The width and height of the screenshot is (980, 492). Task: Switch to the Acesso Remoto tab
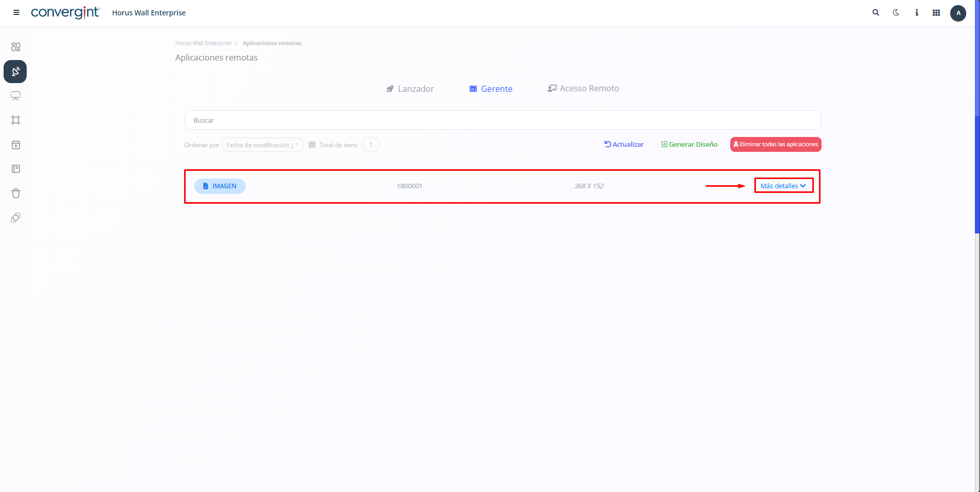(584, 88)
